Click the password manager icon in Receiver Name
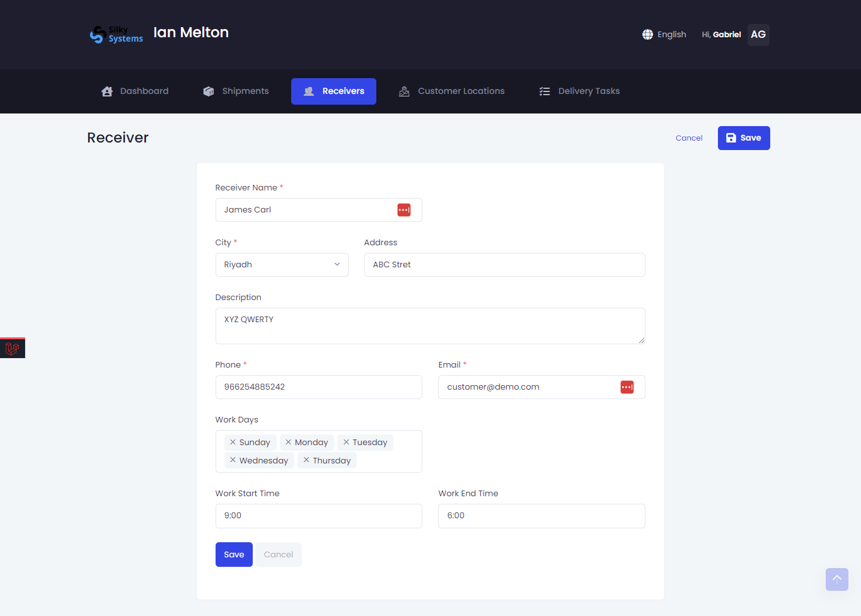This screenshot has height=616, width=861. 404,210
